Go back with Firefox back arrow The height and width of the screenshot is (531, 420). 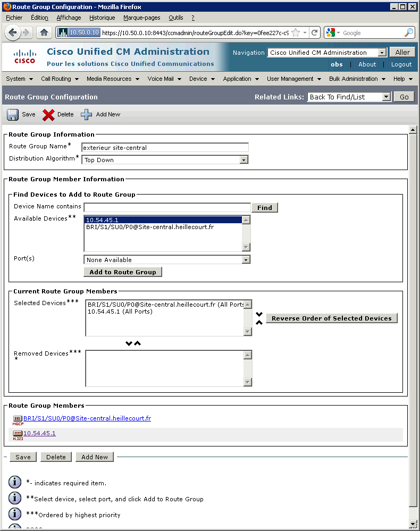click(13, 32)
